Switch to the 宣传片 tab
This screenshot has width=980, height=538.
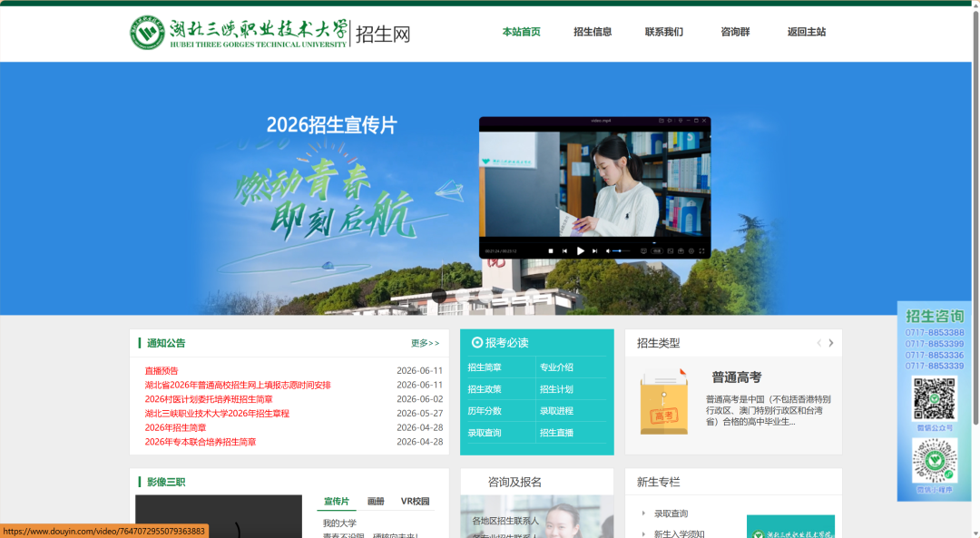tap(337, 501)
